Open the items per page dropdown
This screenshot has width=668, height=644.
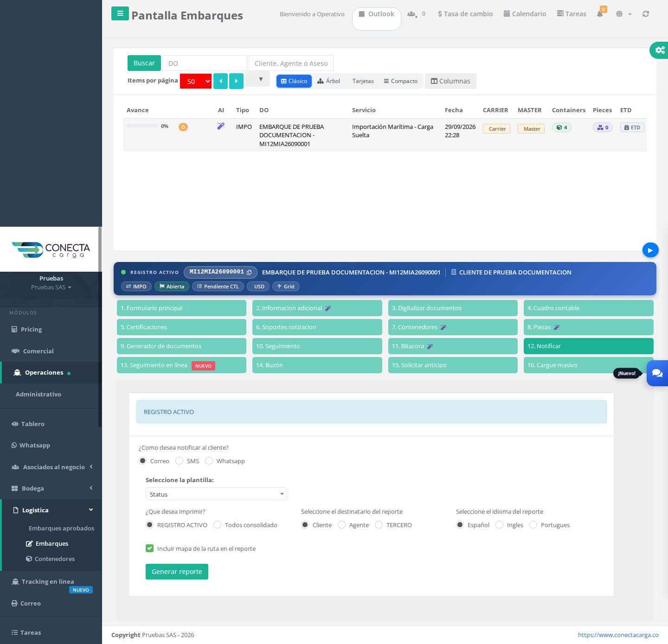point(196,81)
